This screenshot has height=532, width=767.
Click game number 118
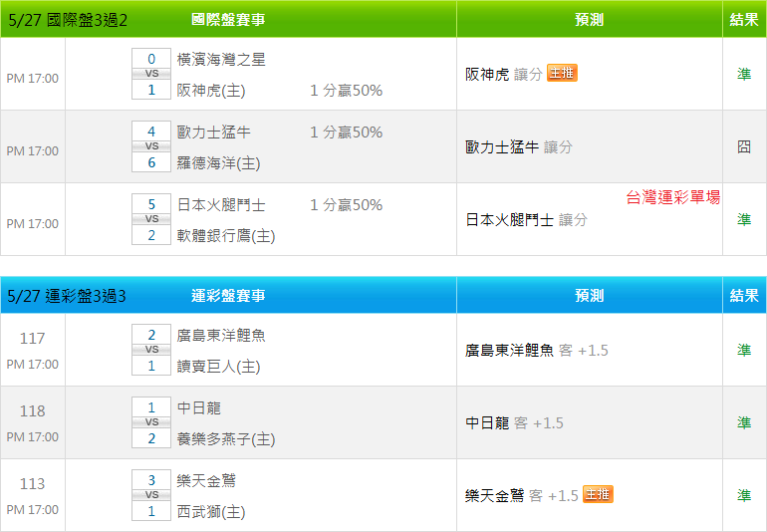32,411
